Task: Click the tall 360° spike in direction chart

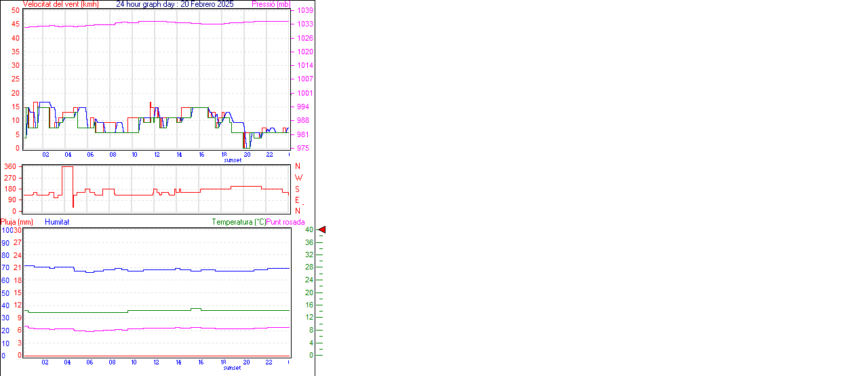Action: pyautogui.click(x=67, y=168)
